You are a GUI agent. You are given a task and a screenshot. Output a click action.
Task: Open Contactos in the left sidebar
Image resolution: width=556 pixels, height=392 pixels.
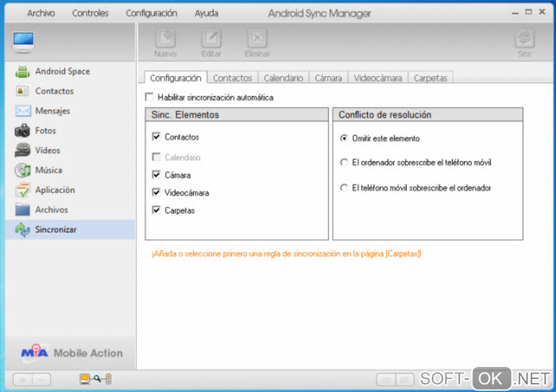[70, 91]
